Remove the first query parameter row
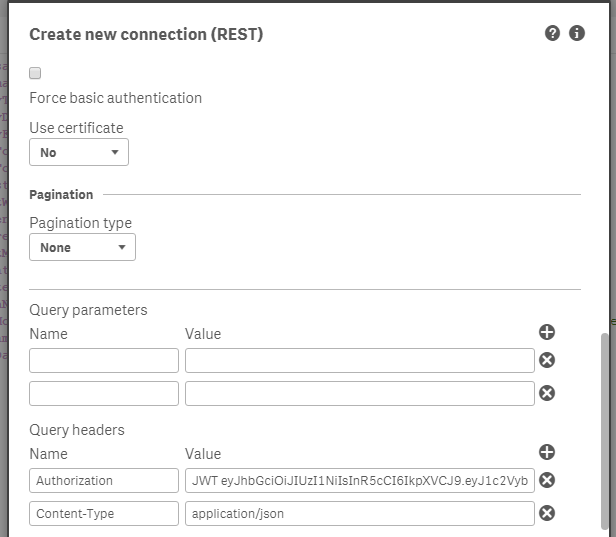Viewport: 616px width, 537px height. pos(547,361)
